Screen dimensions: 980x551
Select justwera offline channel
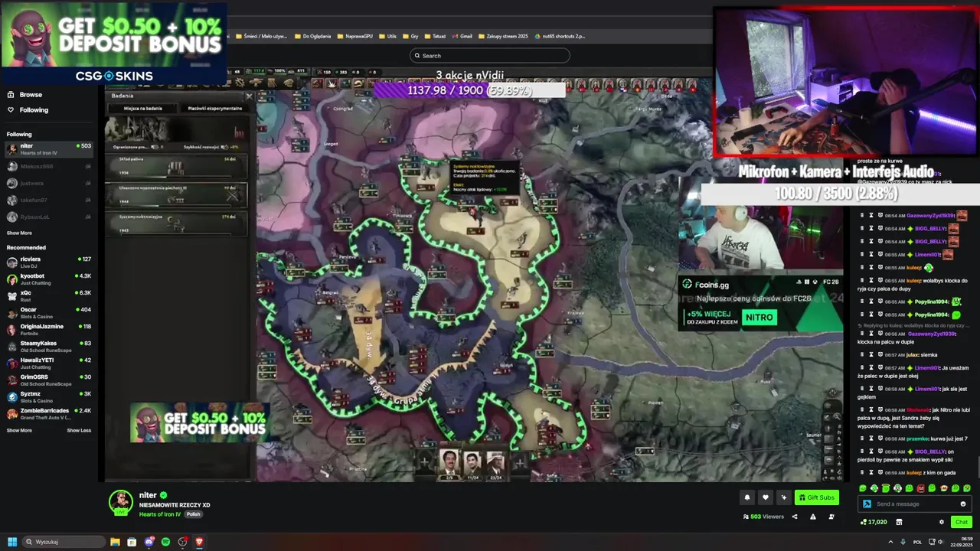point(49,183)
